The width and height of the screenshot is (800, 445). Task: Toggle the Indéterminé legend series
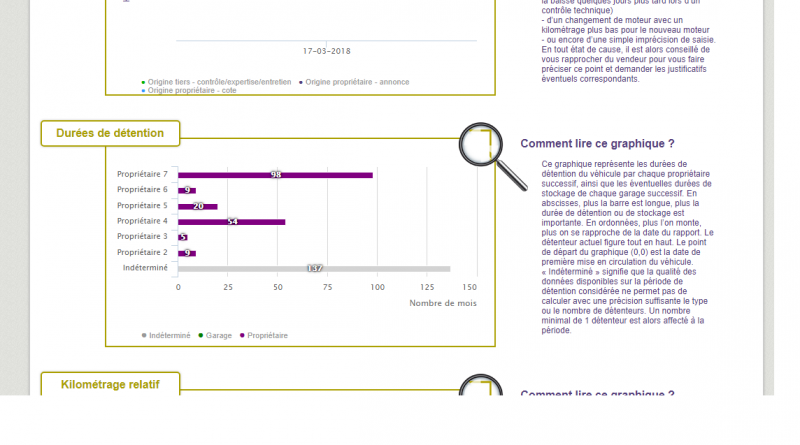[x=166, y=335]
